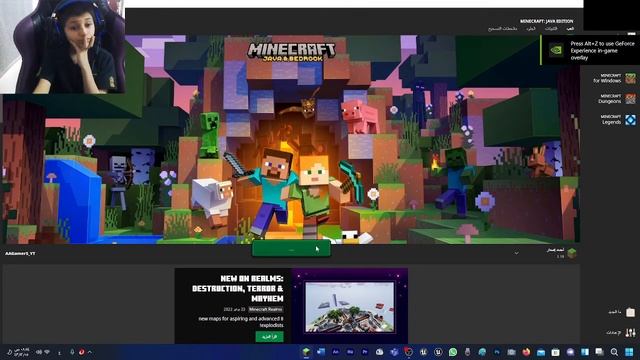This screenshot has width=640, height=360.
Task: Open Unreal Engine icon beside WhatsApp
Action: click(x=438, y=352)
